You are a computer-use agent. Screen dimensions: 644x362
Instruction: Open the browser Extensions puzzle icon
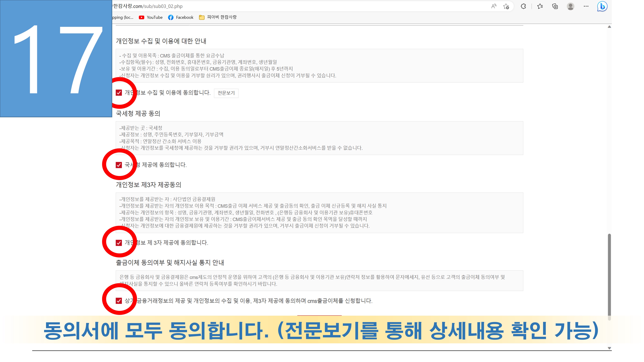tap(523, 6)
